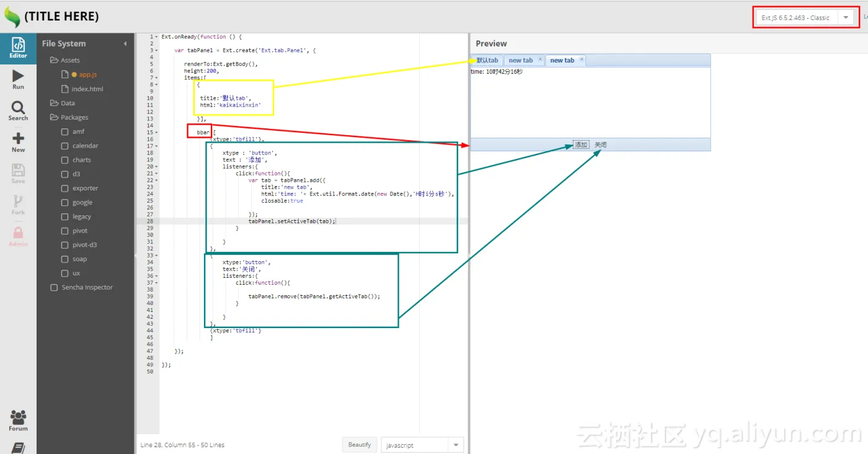Select the app.js file
This screenshot has height=454, width=868.
pos(87,74)
